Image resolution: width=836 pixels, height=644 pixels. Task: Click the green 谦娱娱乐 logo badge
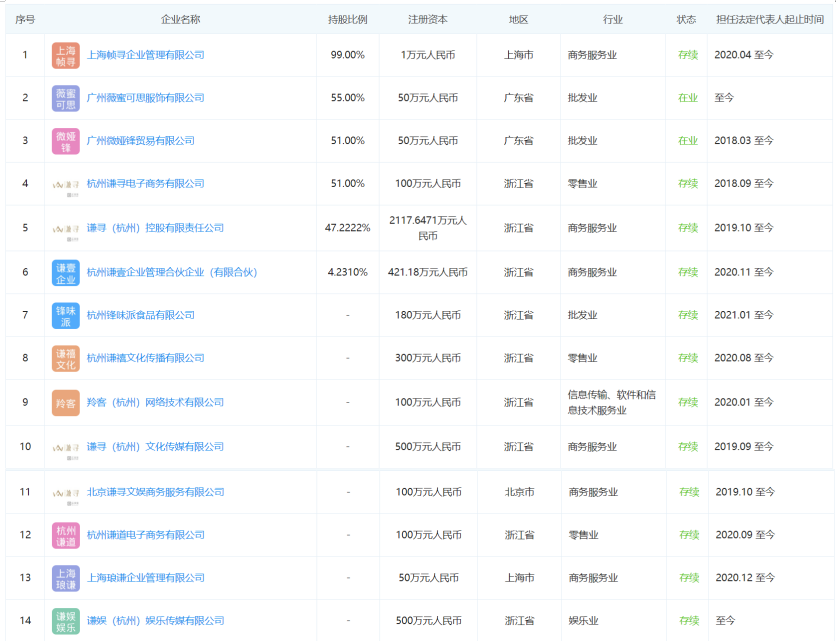coord(65,621)
